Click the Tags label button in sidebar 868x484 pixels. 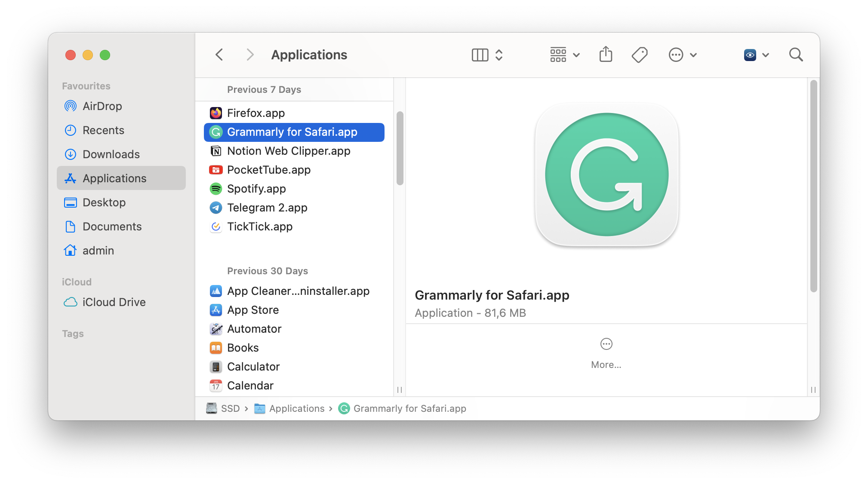(73, 333)
